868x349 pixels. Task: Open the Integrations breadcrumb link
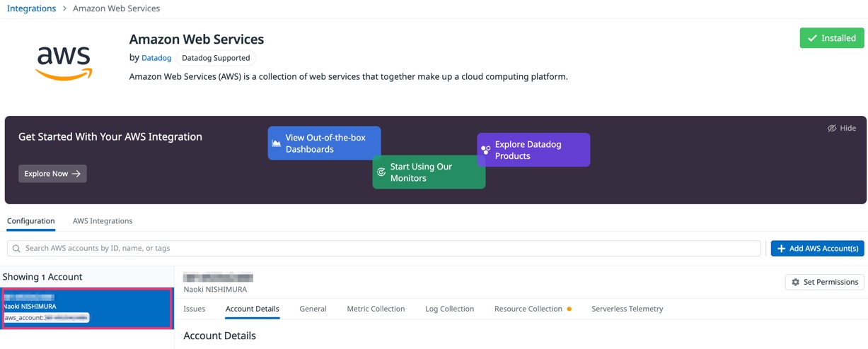tap(31, 8)
